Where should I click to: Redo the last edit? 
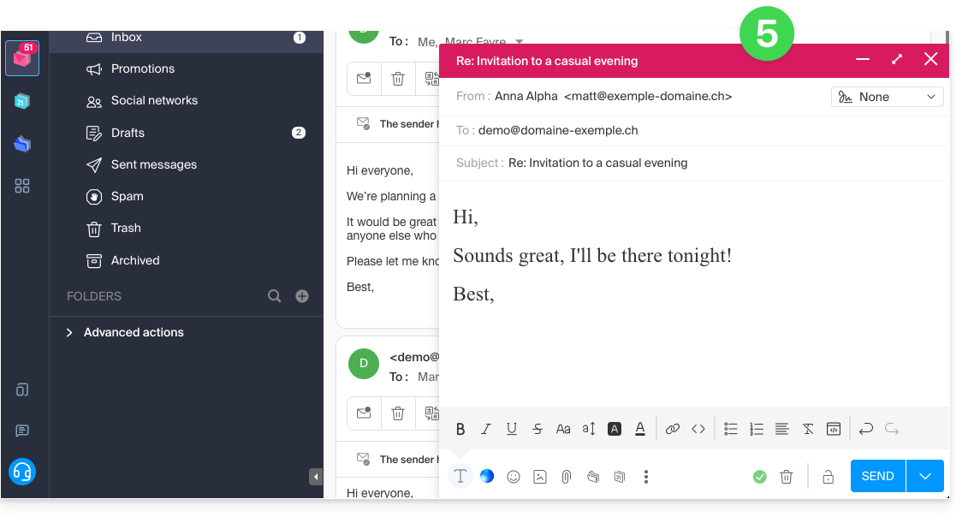tap(892, 429)
